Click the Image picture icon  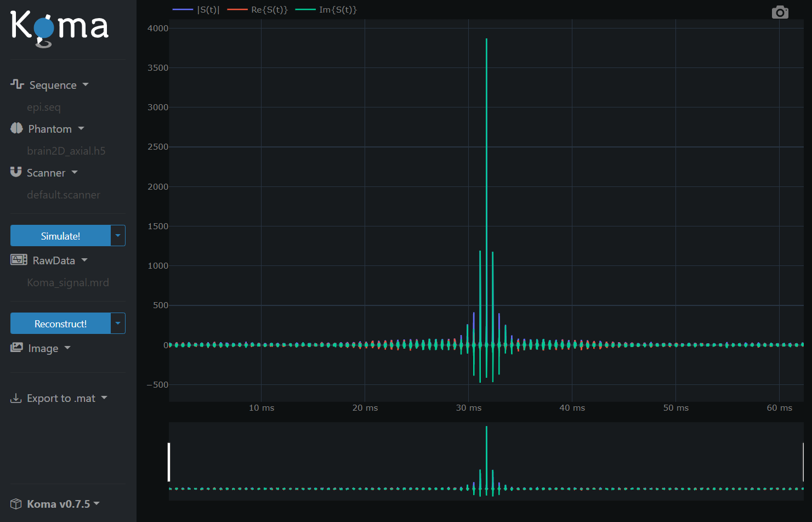tap(16, 348)
